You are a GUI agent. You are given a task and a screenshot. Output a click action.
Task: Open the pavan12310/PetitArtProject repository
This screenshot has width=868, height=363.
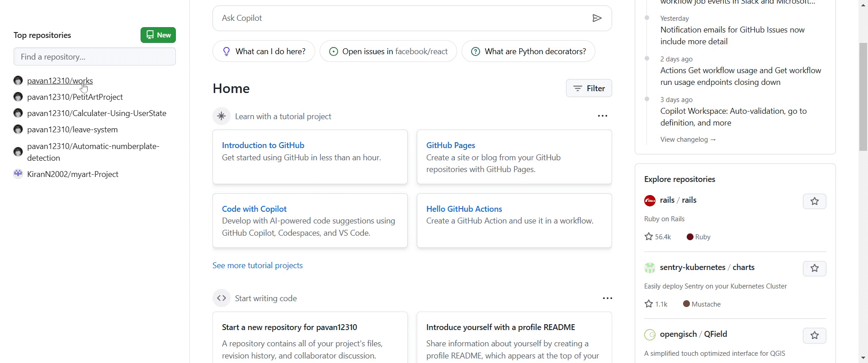[x=75, y=97]
